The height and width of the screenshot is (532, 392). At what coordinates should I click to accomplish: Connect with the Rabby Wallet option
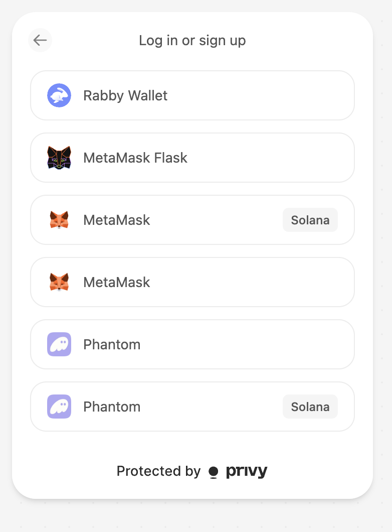192,95
